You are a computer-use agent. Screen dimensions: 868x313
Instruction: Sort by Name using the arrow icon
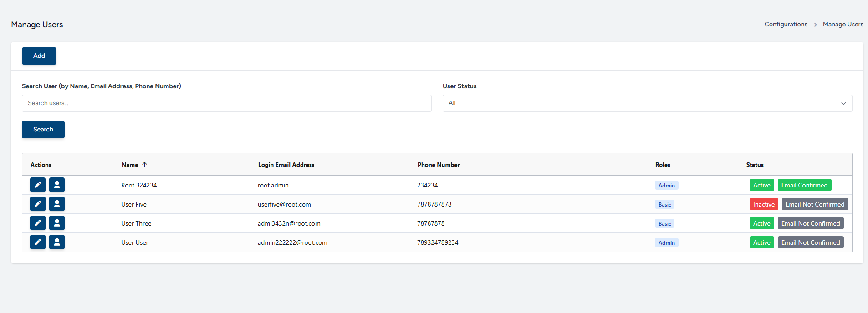[144, 165]
